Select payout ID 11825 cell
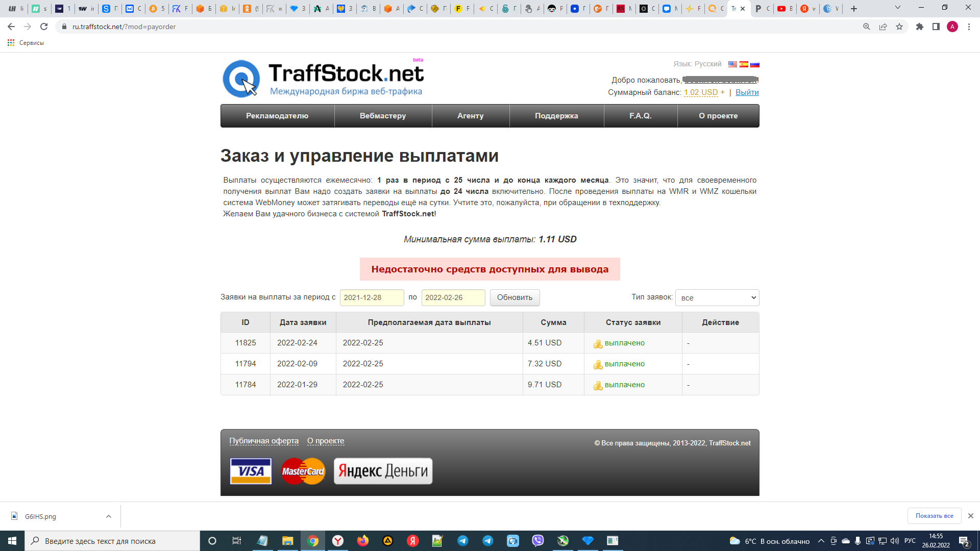This screenshot has width=980, height=551. tap(246, 343)
